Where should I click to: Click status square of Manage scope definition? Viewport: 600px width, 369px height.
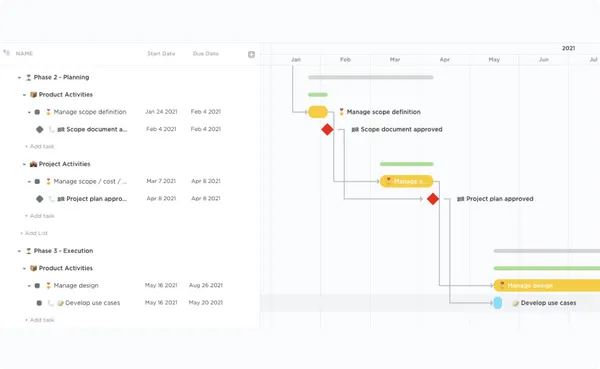pyautogui.click(x=37, y=112)
